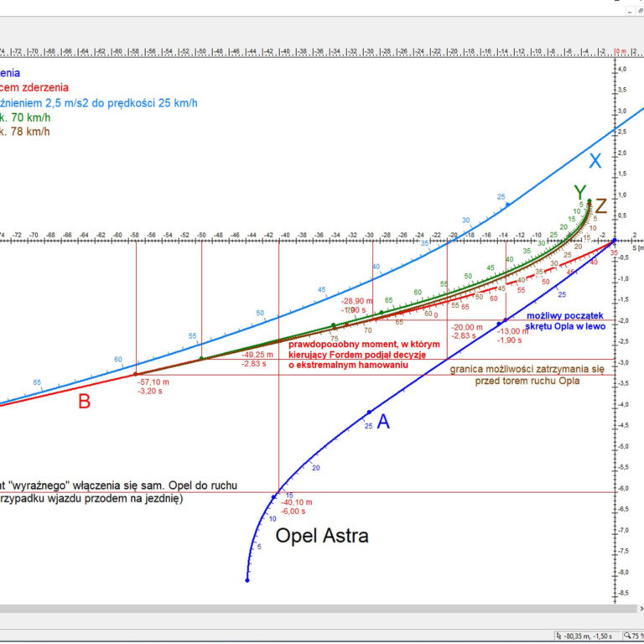Click the horizontal scrollbar track
The width and height of the screenshot is (644, 644).
pyautogui.click(x=319, y=609)
